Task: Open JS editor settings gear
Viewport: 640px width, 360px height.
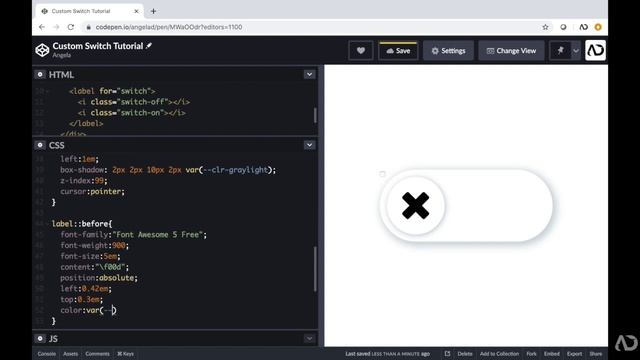Action: [40, 338]
